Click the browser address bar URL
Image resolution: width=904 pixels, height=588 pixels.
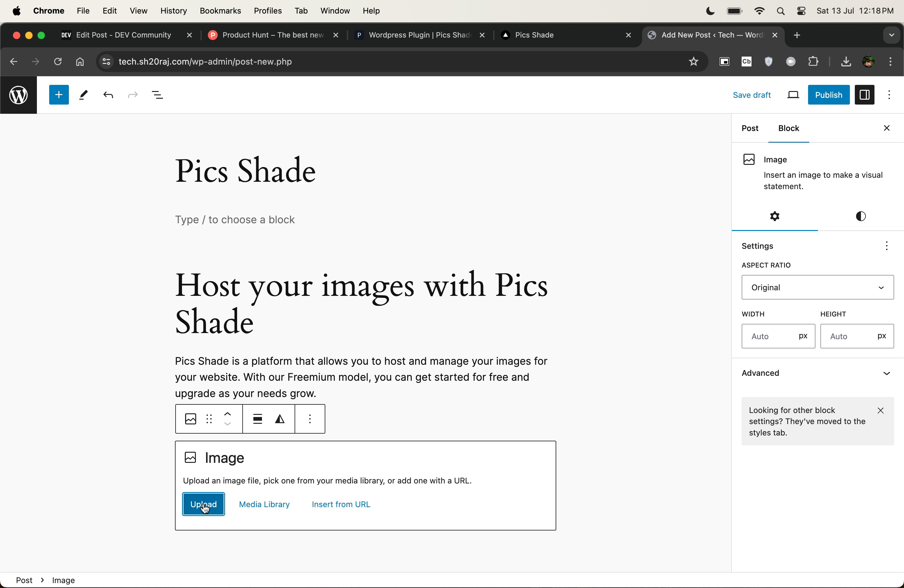pyautogui.click(x=205, y=62)
